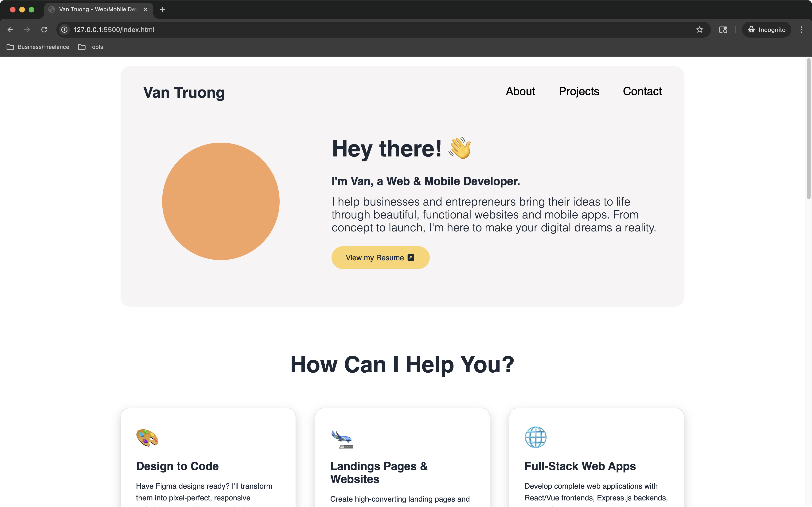Click the browser back arrow
The image size is (812, 507).
[x=10, y=30]
